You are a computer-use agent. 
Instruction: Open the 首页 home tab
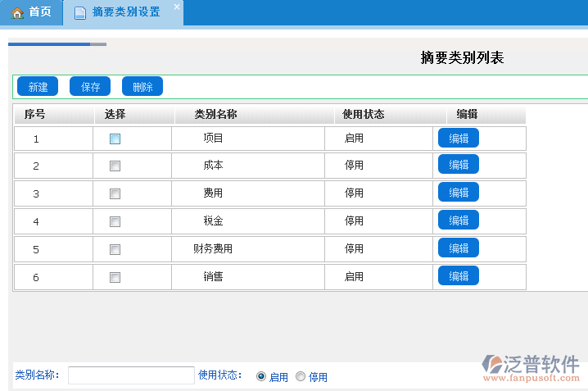31,12
